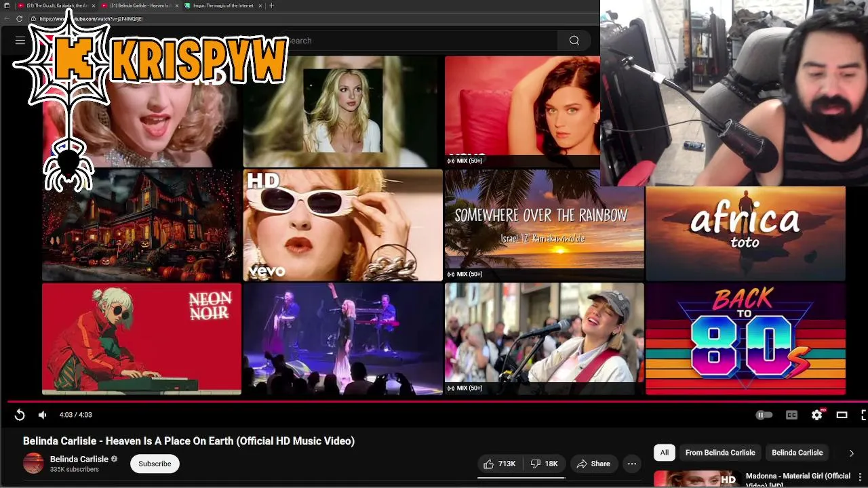Click the 335K subscribers text
Viewport: 868px width, 488px height.
[74, 470]
